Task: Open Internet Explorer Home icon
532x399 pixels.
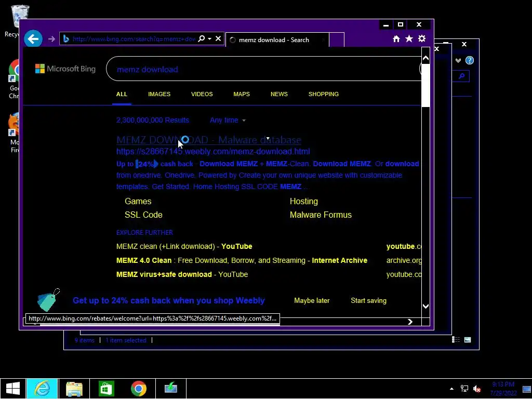Action: [396, 39]
